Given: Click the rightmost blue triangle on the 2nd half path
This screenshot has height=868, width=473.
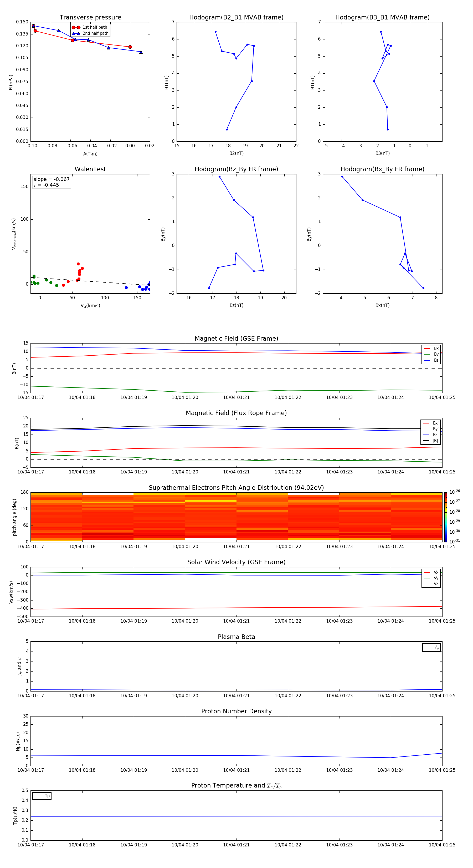Looking at the screenshot, I should [x=141, y=52].
